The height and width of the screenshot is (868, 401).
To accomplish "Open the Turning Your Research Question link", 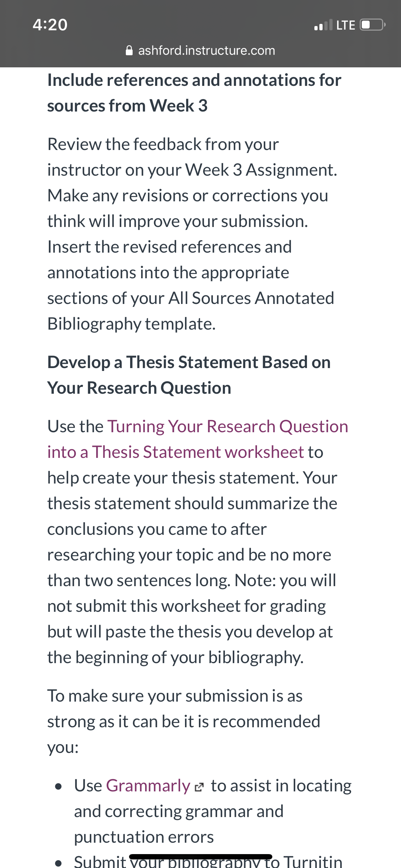I will 228,427.
